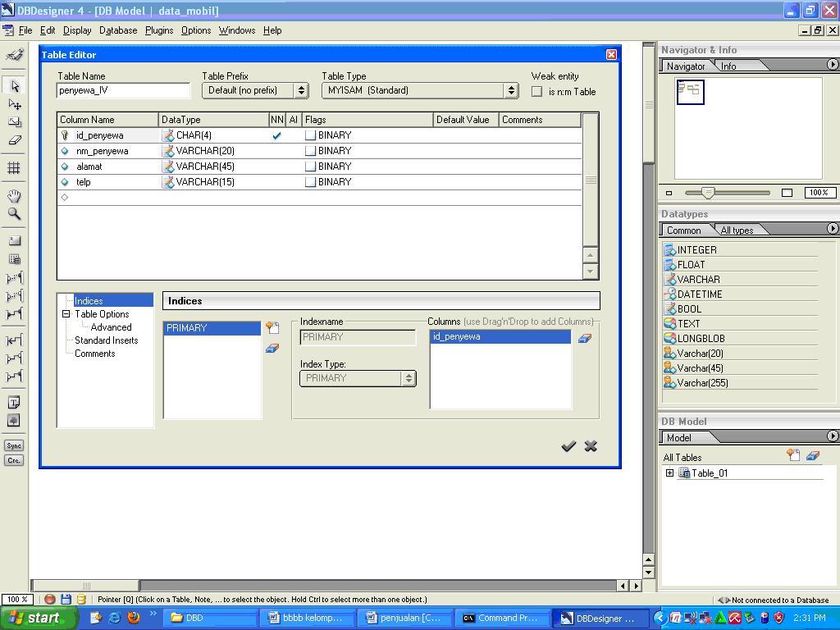Toggle BINARY flag for telp
This screenshot has width=840, height=630.
(310, 182)
